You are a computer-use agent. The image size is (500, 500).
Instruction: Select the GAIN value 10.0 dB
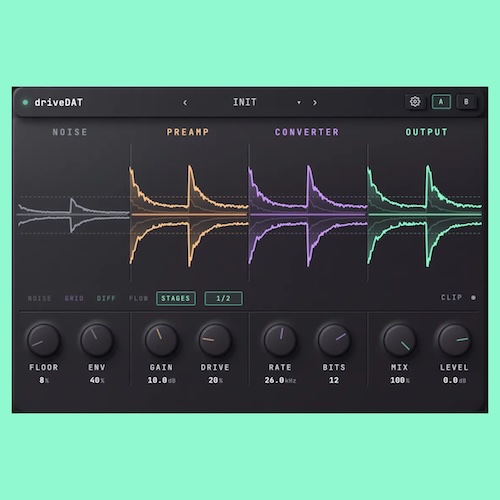pyautogui.click(x=161, y=380)
